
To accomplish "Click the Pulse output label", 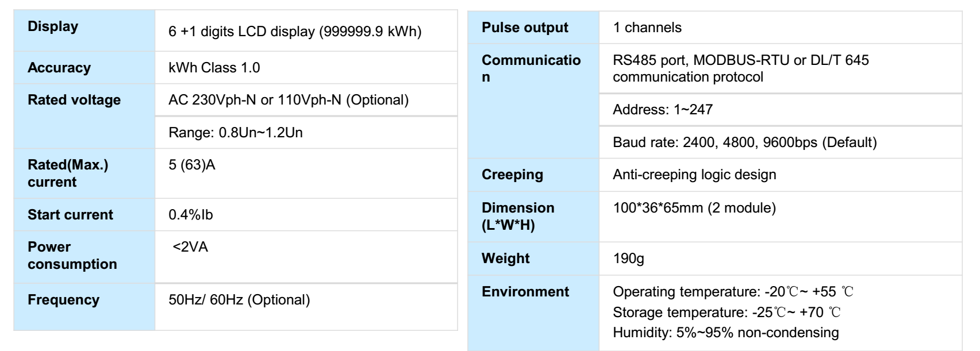I will (x=525, y=28).
